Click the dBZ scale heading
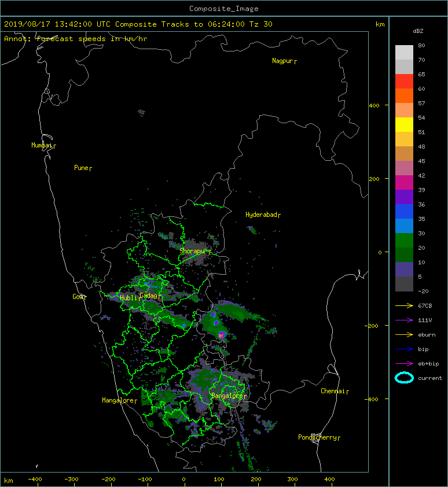Screen dimensions: 448x487 pyautogui.click(x=418, y=31)
